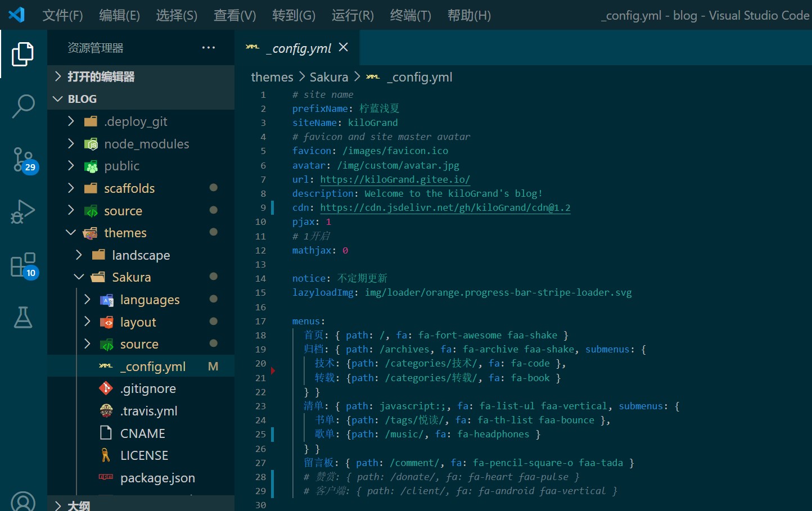Expand the node_modules folder chevron

click(71, 144)
